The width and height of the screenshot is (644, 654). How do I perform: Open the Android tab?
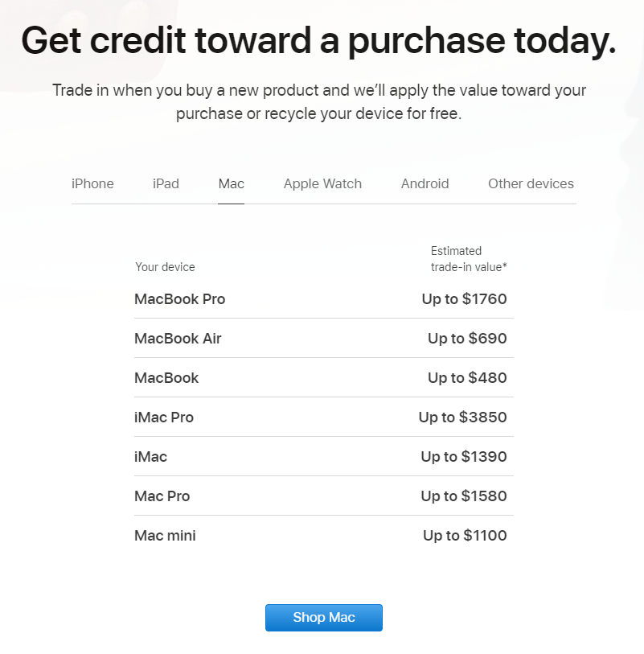point(425,183)
